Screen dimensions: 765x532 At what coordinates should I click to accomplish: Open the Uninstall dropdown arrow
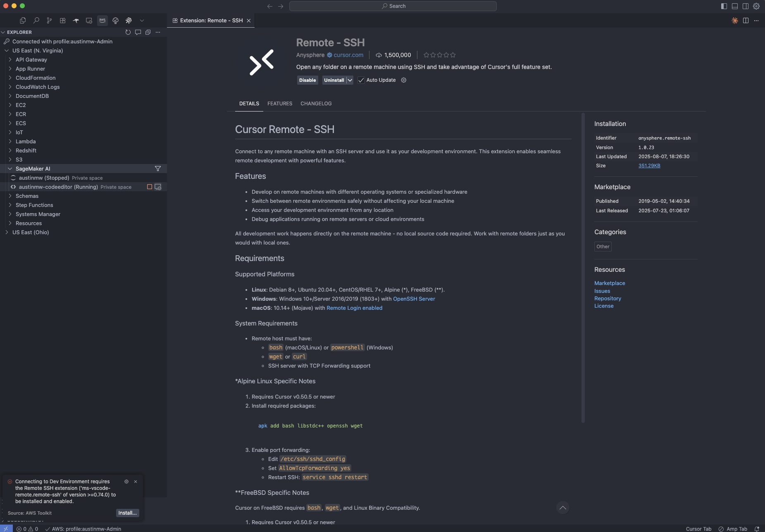coord(350,80)
